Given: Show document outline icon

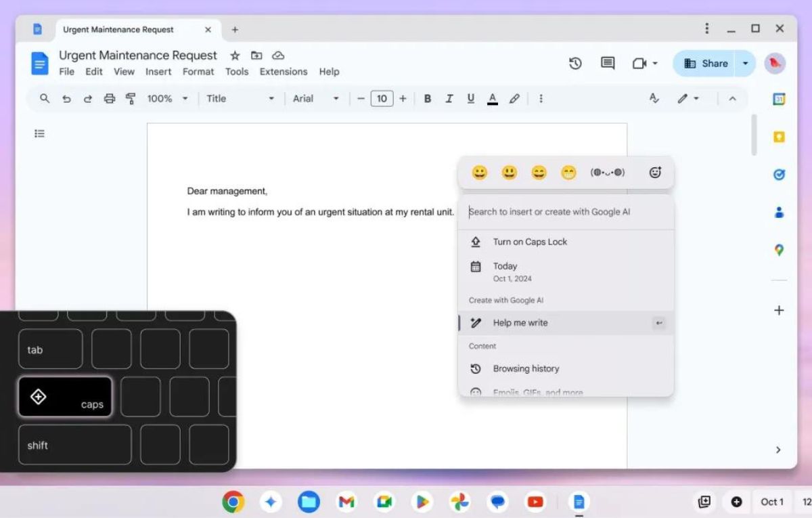Looking at the screenshot, I should [x=39, y=133].
